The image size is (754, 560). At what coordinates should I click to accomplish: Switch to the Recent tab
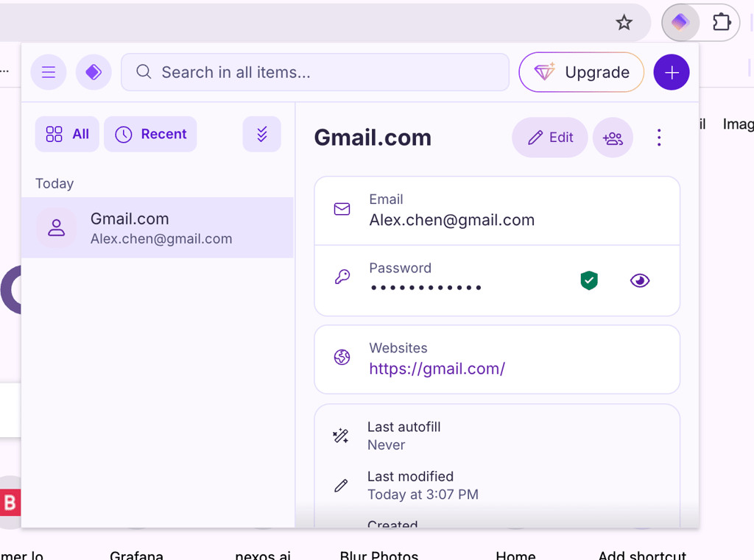150,134
